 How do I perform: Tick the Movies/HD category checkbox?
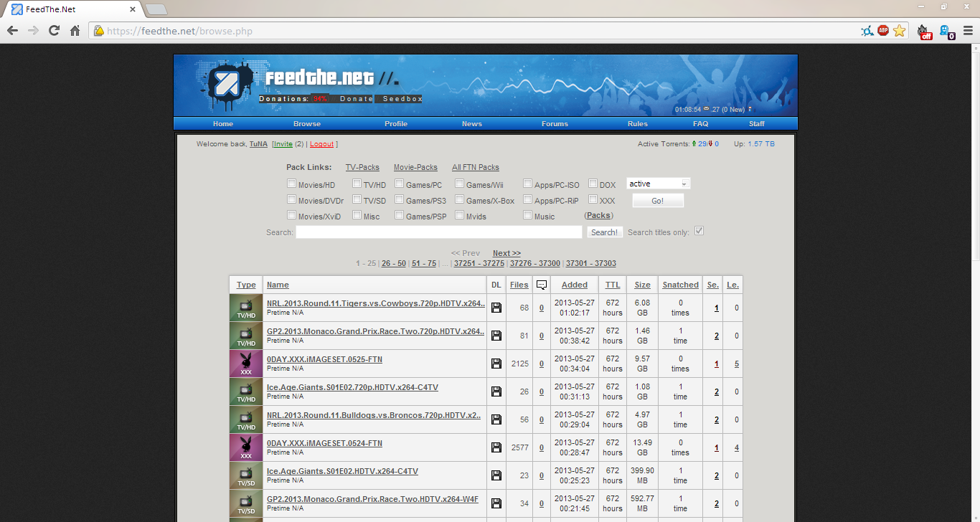point(291,184)
